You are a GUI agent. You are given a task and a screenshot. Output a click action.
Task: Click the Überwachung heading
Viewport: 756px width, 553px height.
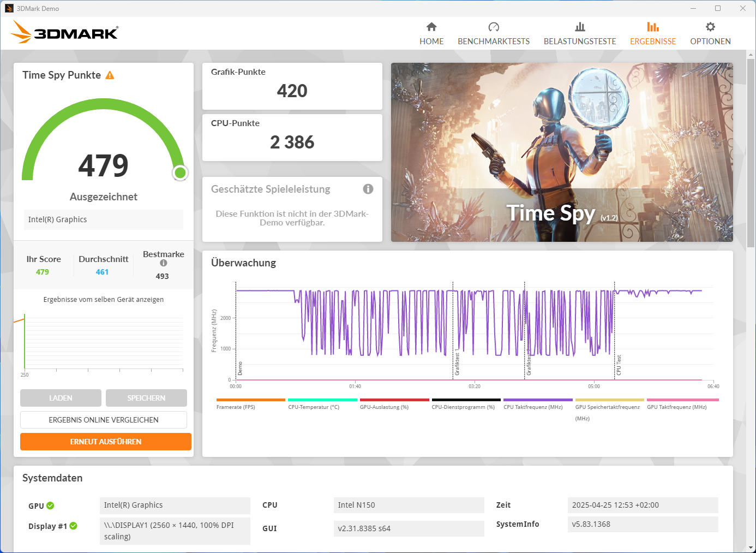[x=243, y=263]
